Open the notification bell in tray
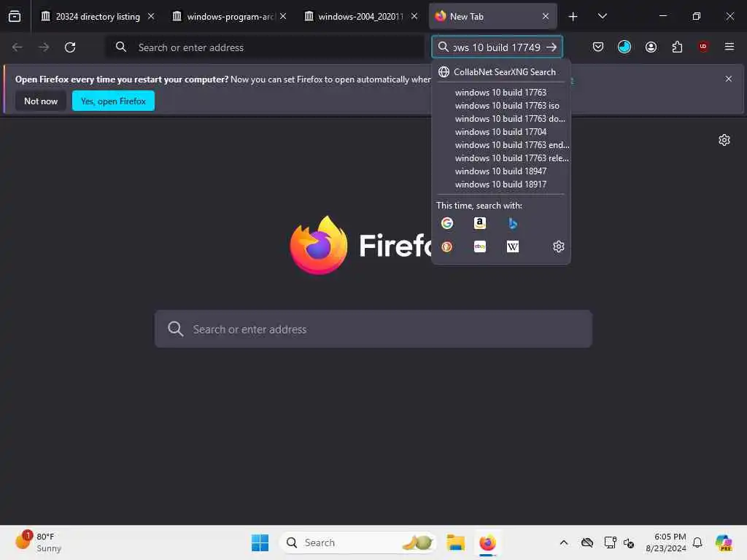The height and width of the screenshot is (560, 747). pyautogui.click(x=697, y=542)
